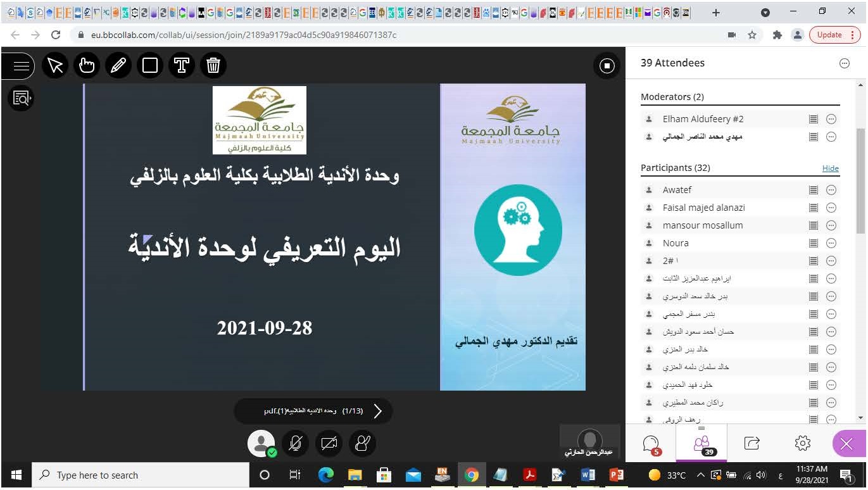Open Chrome extensions puzzle icon

click(x=777, y=35)
